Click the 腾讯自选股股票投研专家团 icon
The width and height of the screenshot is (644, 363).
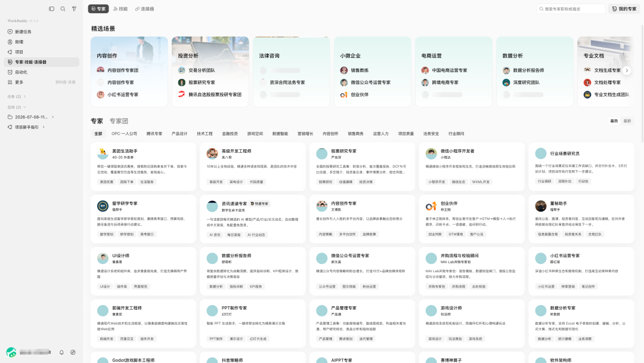click(x=181, y=94)
